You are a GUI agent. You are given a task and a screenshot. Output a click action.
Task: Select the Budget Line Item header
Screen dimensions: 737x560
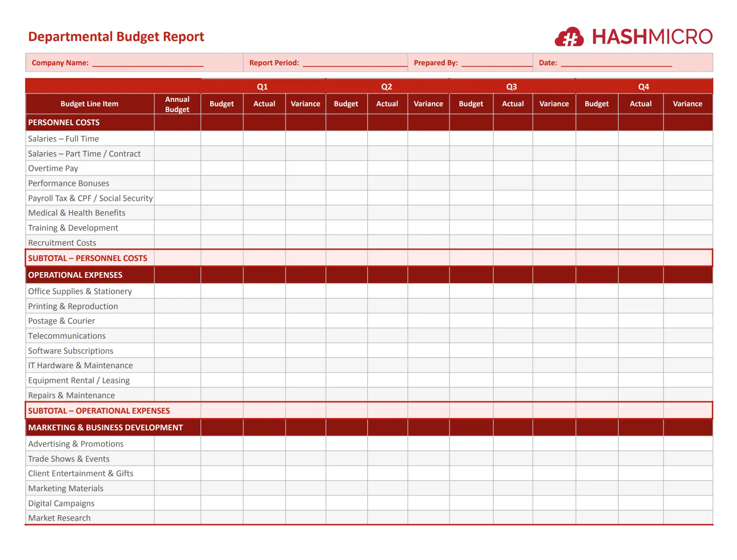(x=90, y=104)
